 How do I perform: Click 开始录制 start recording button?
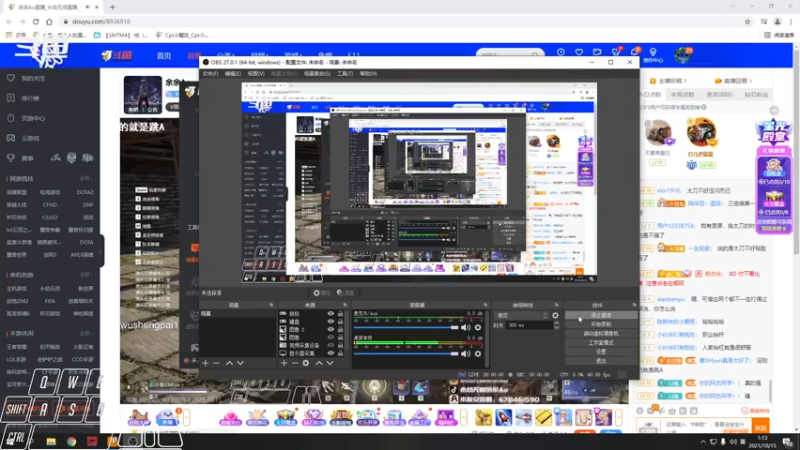[601, 324]
